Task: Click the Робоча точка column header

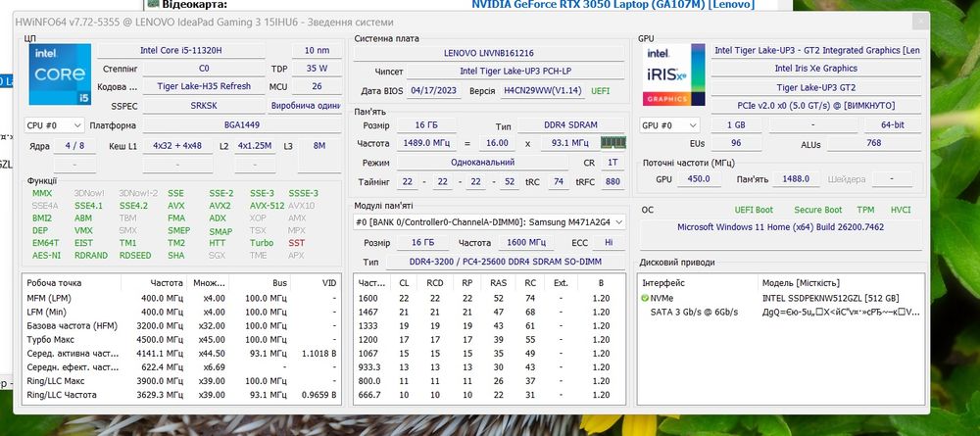Action: coord(72,283)
